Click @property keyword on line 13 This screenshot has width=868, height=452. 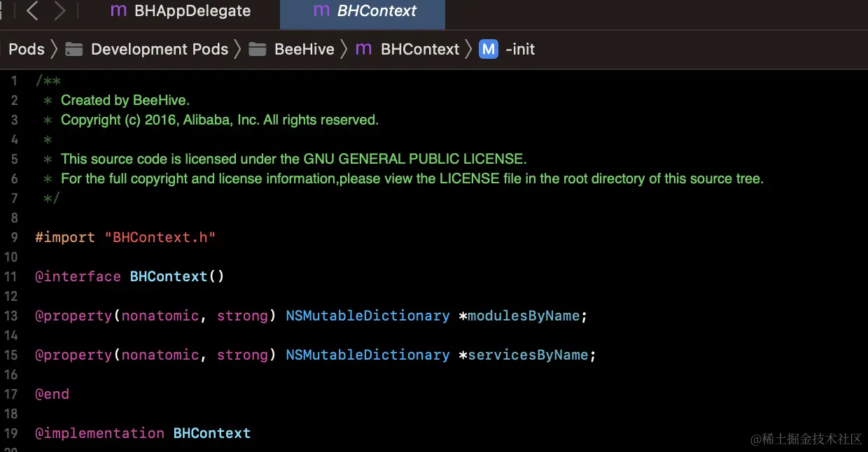73,316
